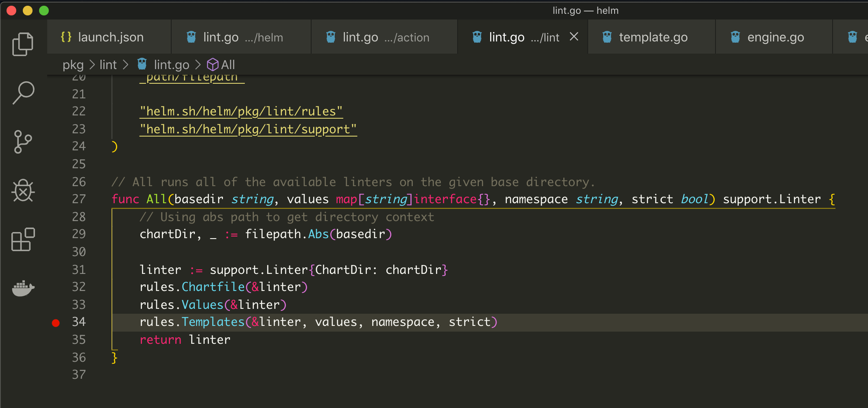Click the green maximize window button

tap(44, 11)
